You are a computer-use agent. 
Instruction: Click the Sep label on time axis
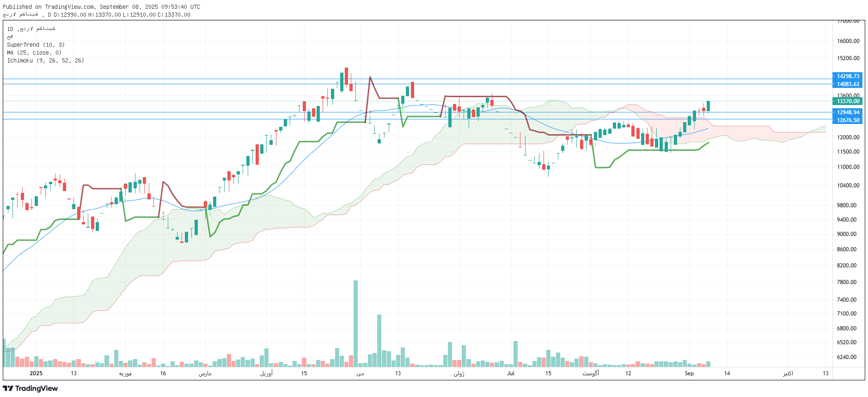coord(689,373)
